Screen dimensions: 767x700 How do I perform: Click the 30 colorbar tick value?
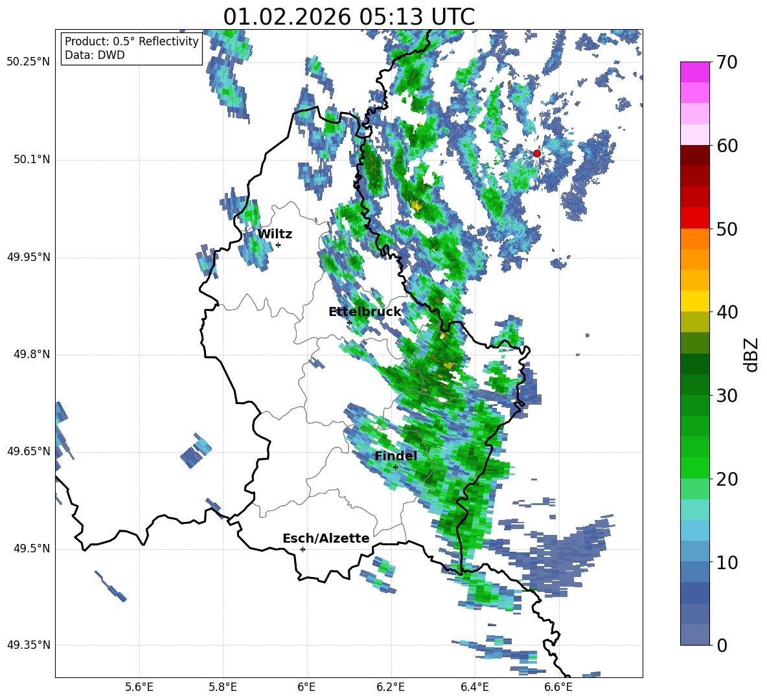pos(727,396)
